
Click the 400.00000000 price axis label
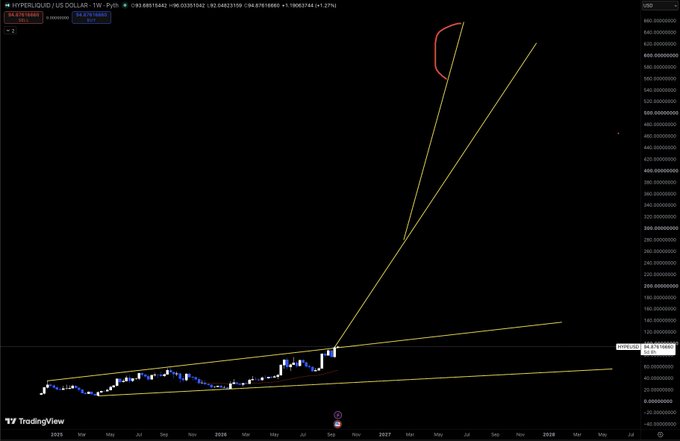pos(661,170)
